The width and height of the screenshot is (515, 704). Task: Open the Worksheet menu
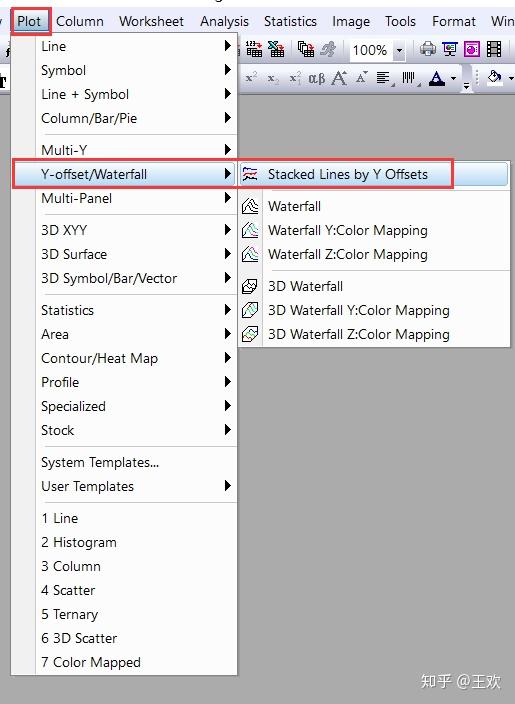click(151, 21)
